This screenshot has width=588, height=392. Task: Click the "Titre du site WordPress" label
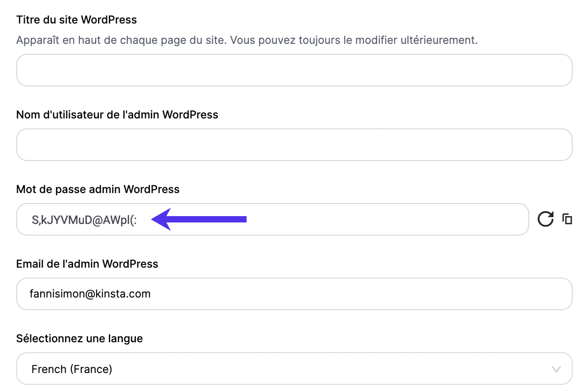click(x=76, y=20)
